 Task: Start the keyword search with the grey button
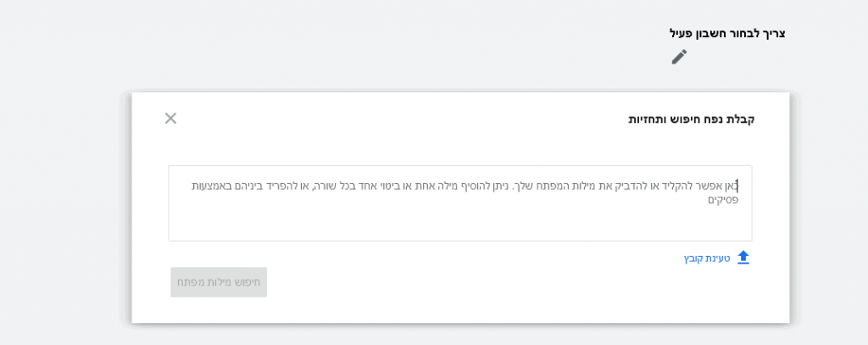point(219,282)
